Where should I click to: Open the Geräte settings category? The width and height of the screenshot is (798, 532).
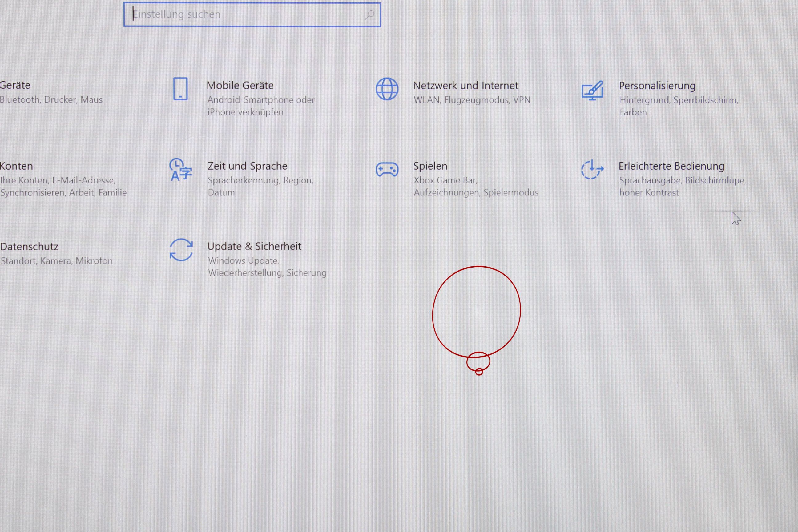[x=15, y=85]
